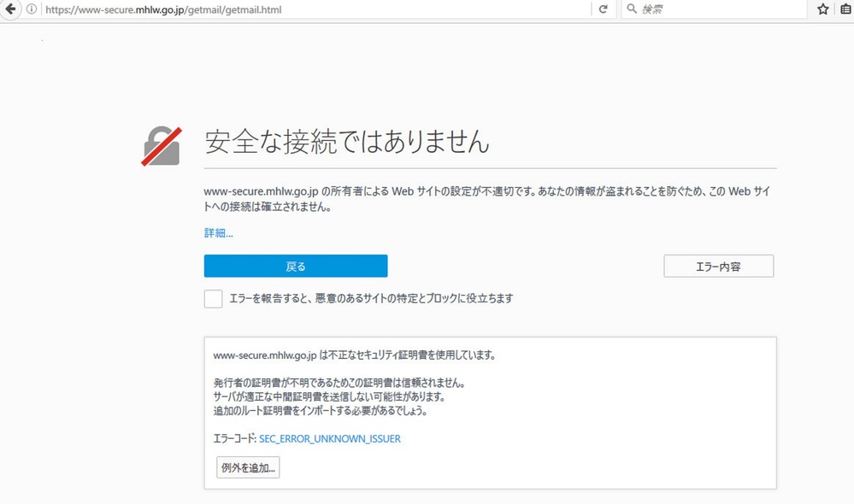The height and width of the screenshot is (504, 854).
Task: Click the crossed-out padlock warning icon
Action: click(162, 146)
